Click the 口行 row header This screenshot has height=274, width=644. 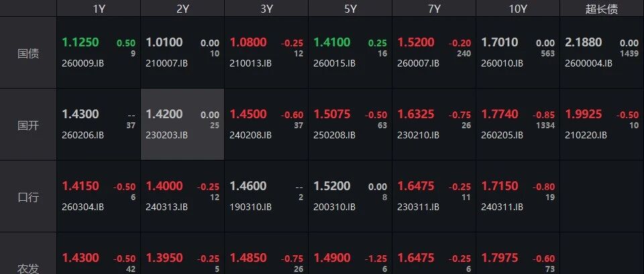(x=28, y=197)
